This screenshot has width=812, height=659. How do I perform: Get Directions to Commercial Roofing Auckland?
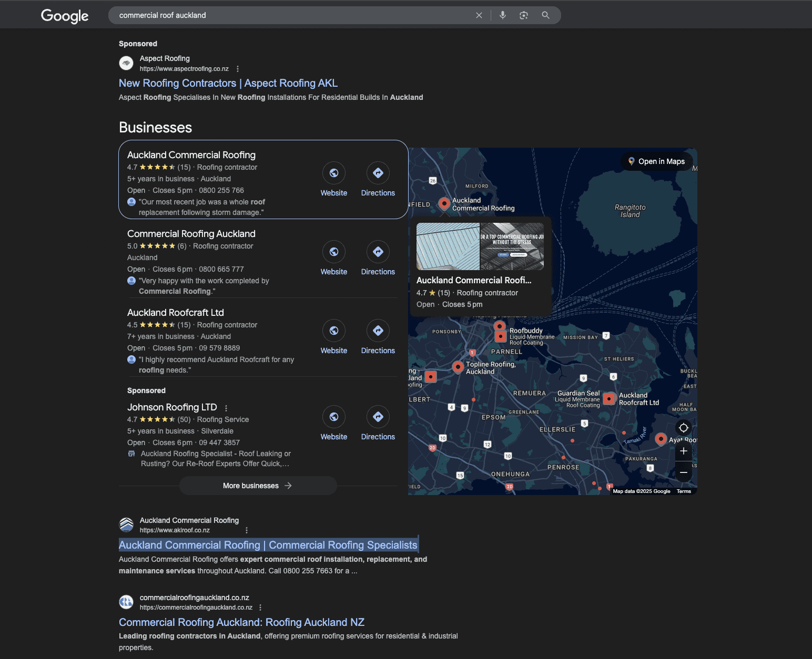(378, 252)
